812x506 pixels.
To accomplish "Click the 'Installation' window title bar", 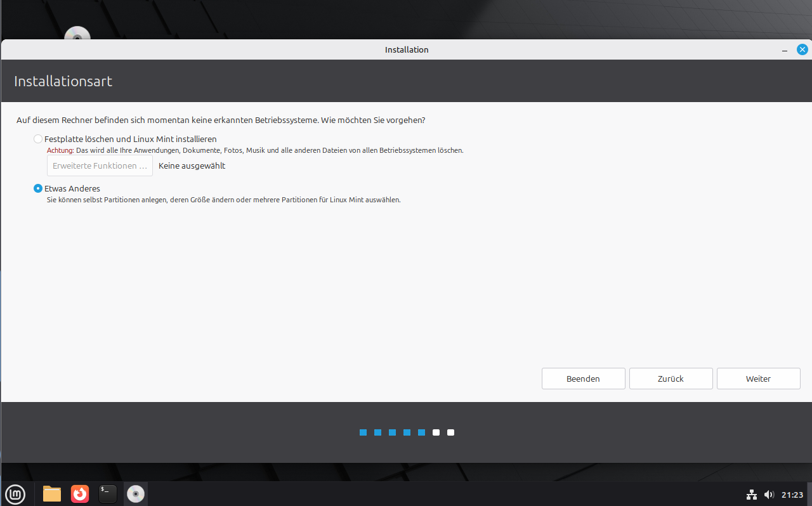I will click(406, 49).
